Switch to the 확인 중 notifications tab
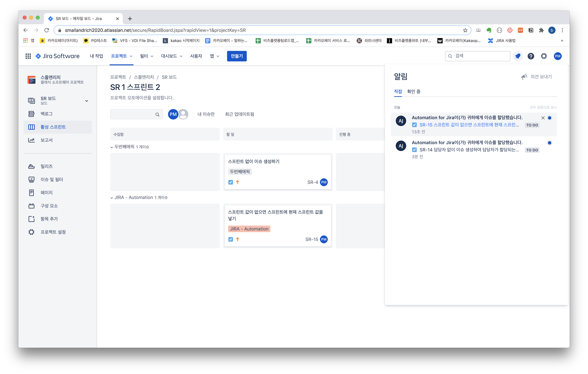The width and height of the screenshot is (588, 374). tap(414, 92)
